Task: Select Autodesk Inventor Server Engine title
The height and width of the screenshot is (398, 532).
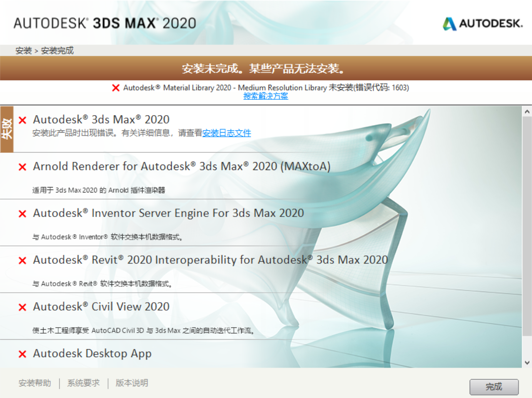Action: click(x=168, y=213)
